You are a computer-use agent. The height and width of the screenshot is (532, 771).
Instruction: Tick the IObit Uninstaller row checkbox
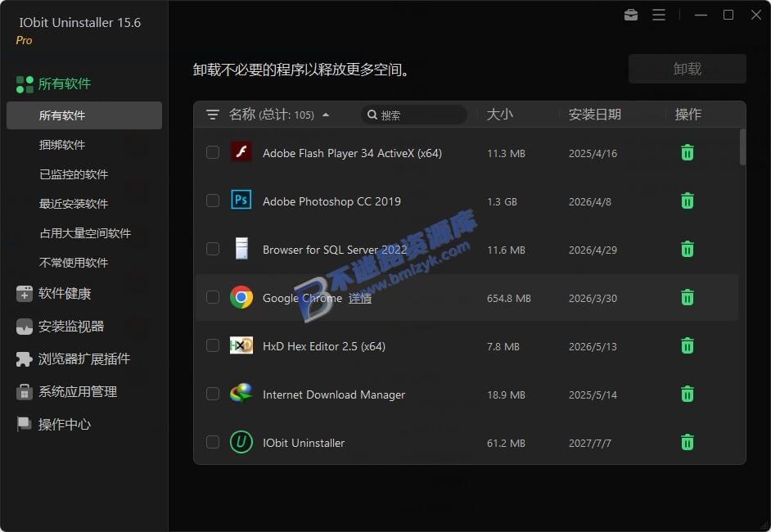tap(213, 441)
